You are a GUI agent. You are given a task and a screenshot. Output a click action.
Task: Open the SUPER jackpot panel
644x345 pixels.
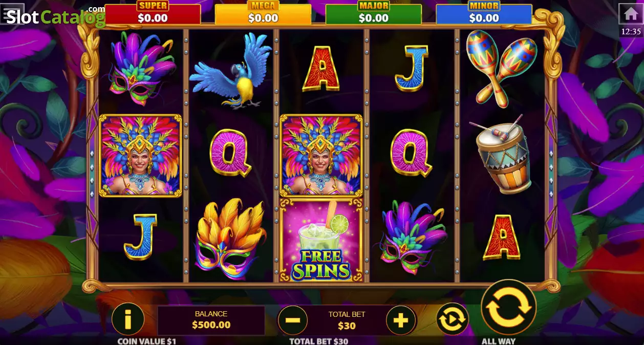153,13
